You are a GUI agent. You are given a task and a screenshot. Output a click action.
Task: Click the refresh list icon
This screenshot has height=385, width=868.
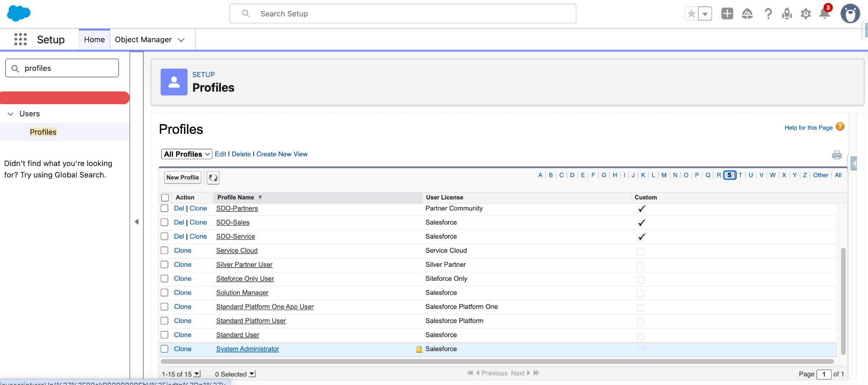[x=213, y=177]
